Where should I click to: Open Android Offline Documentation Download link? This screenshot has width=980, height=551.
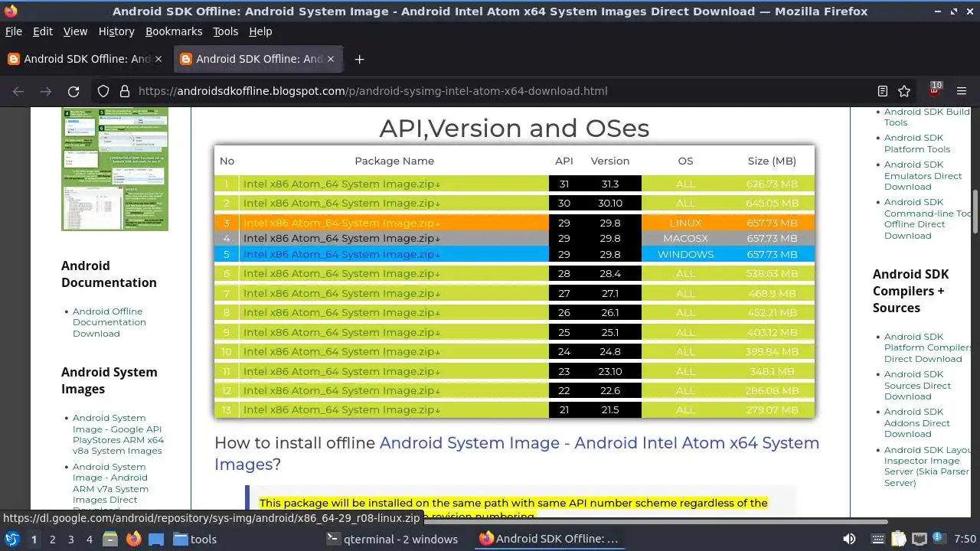108,322
